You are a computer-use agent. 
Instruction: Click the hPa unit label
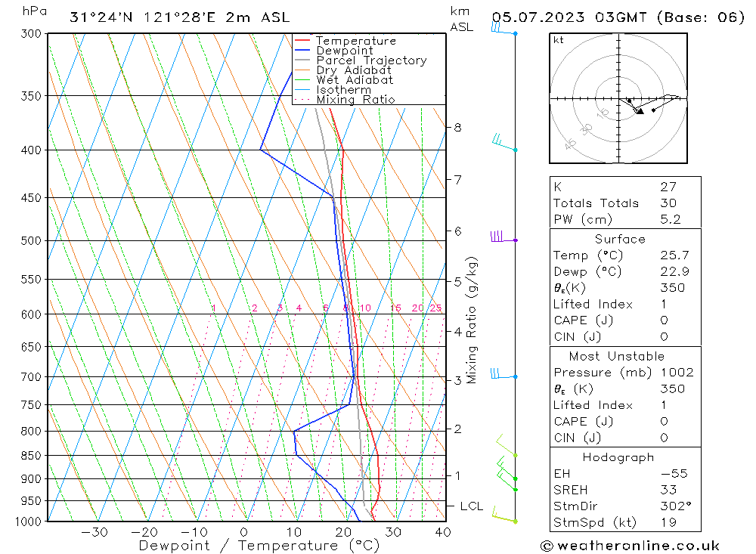click(34, 11)
